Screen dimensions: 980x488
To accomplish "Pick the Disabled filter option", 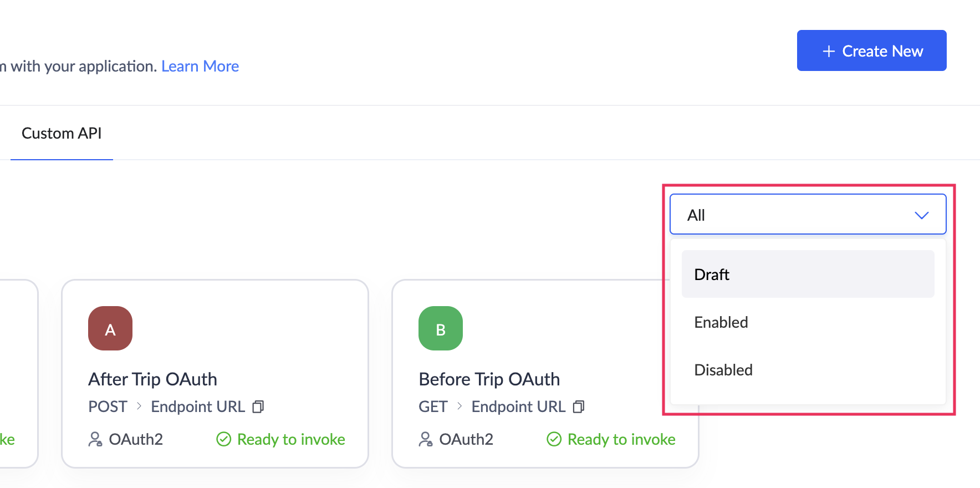I will tap(808, 370).
